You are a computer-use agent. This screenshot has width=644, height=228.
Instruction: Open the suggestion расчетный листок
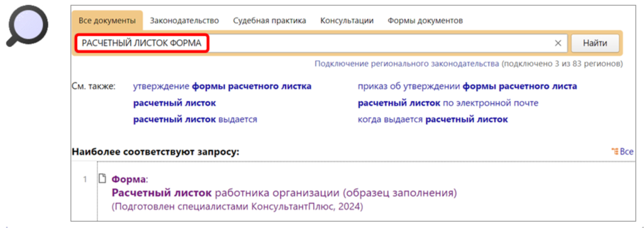(175, 104)
